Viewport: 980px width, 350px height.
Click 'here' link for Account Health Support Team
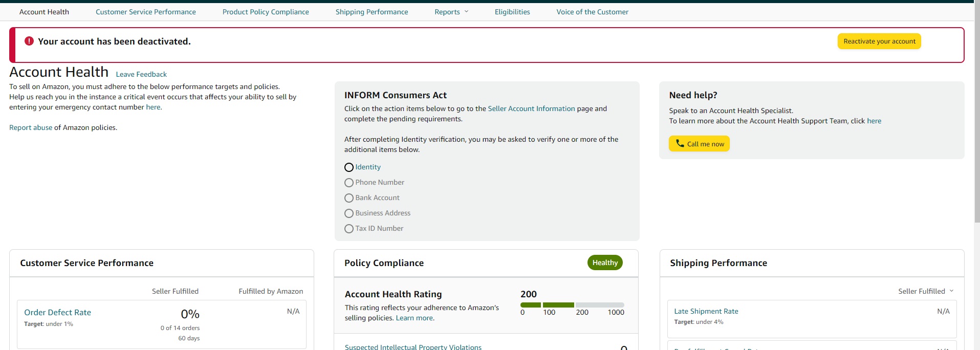point(874,121)
